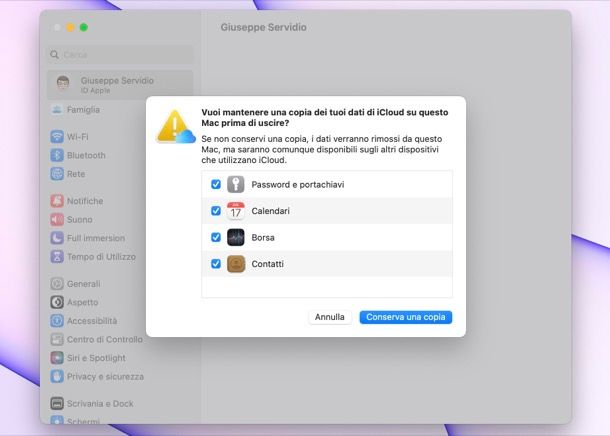The height and width of the screenshot is (436, 610).
Task: Open Bluetooth icon in sidebar
Action: click(x=57, y=155)
